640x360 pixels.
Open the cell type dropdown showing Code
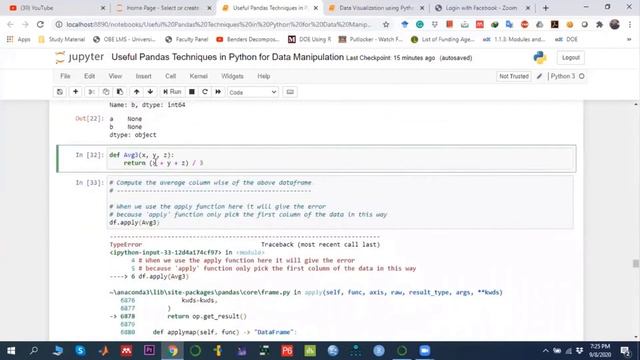[253, 92]
